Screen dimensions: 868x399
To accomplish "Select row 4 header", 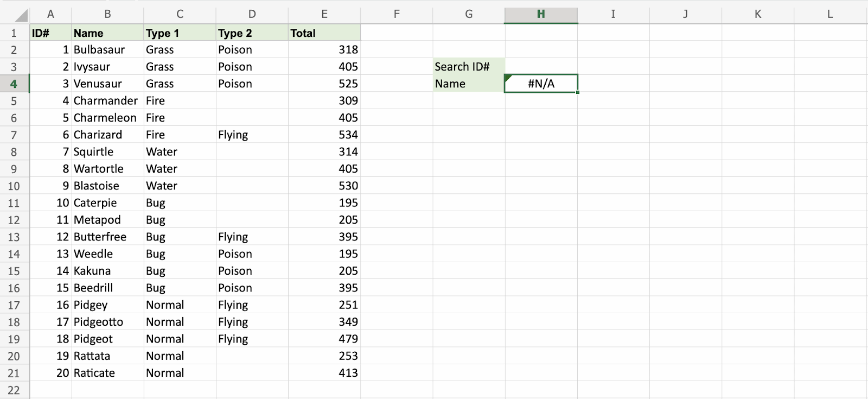I will tap(14, 84).
